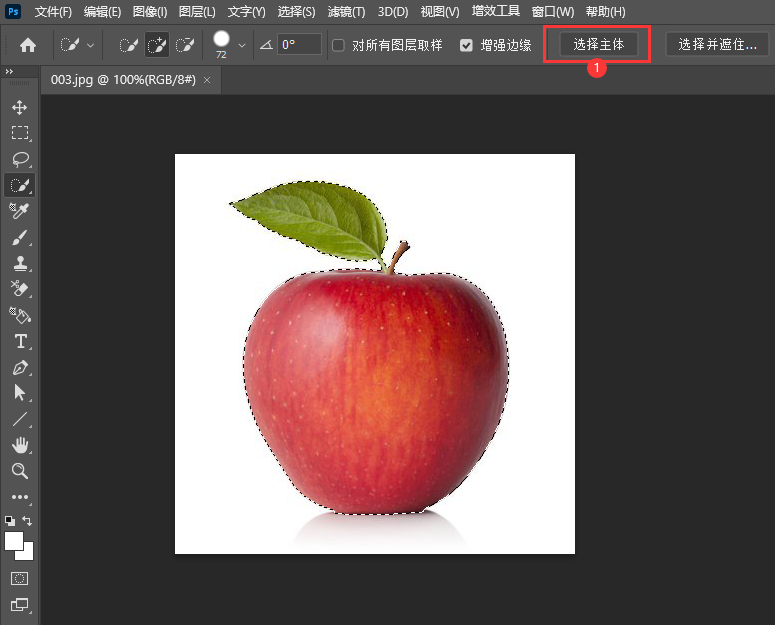
Task: Click the Select Subject button
Action: coord(598,44)
